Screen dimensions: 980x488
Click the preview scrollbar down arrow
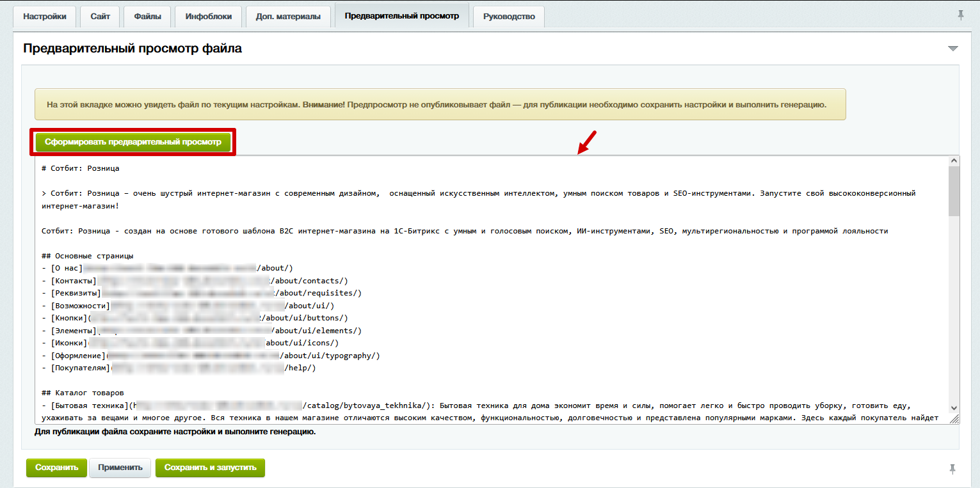[954, 407]
